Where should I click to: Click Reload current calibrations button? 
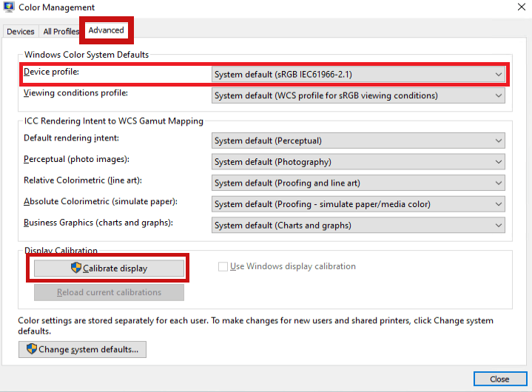(x=109, y=292)
